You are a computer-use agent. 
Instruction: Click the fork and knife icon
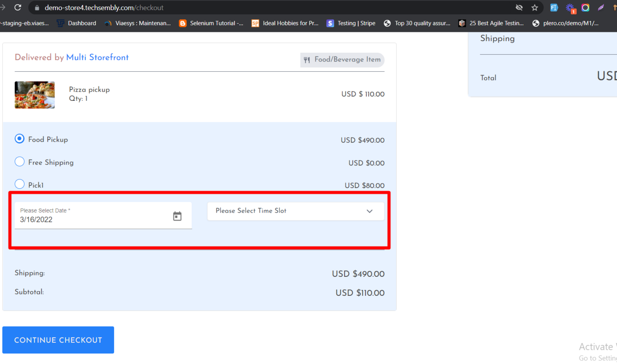coord(307,60)
